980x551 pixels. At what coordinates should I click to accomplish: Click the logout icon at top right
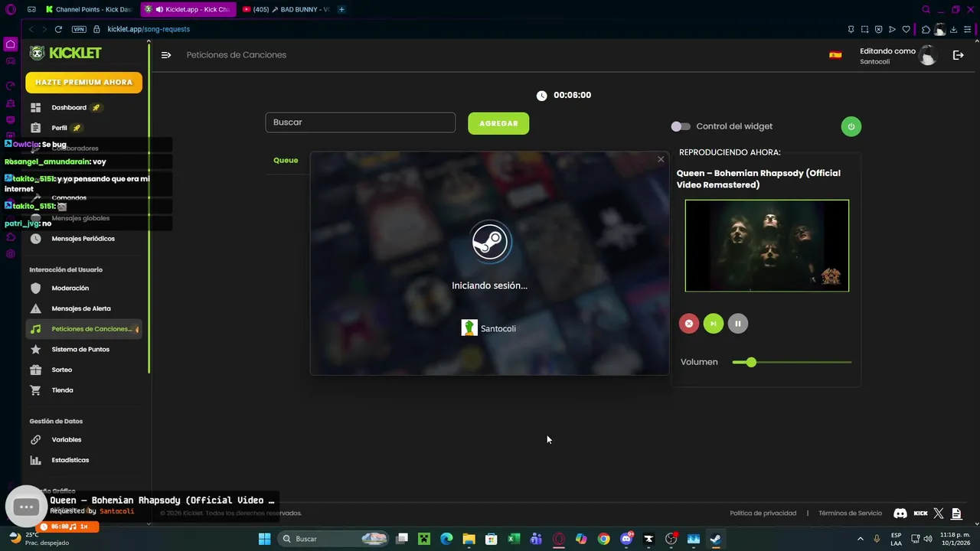click(958, 55)
